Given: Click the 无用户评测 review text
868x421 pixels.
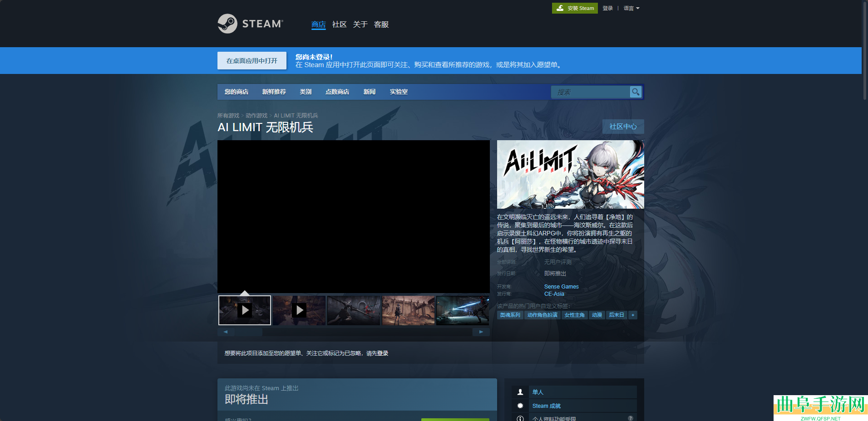Looking at the screenshot, I should point(558,262).
